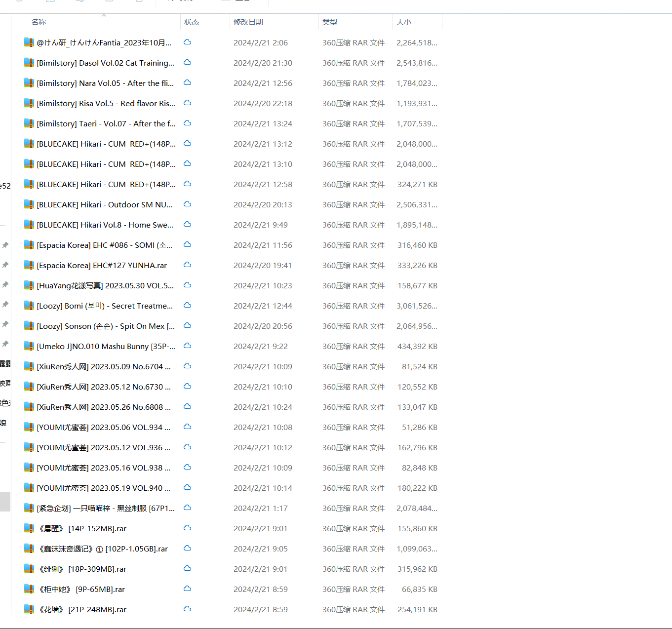Click cloud status icon for [HuaYang花漾写真] 2023.05.30 file
This screenshot has height=629, width=672.
click(187, 285)
